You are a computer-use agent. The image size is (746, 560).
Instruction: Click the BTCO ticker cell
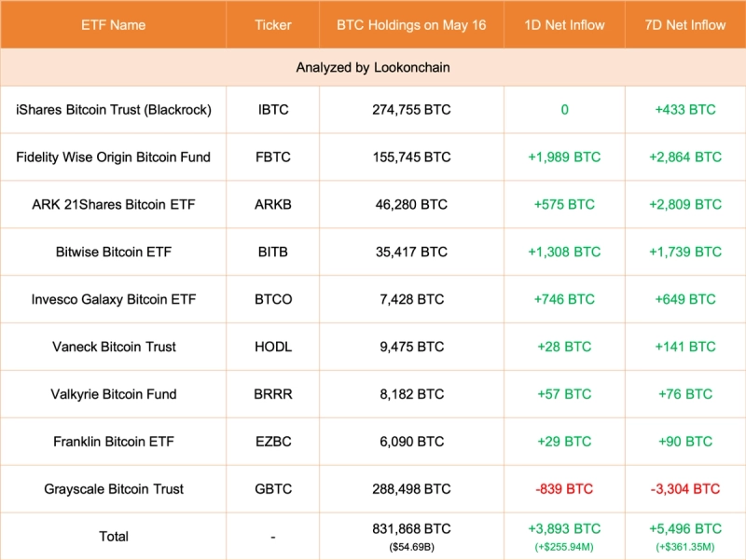coord(273,300)
